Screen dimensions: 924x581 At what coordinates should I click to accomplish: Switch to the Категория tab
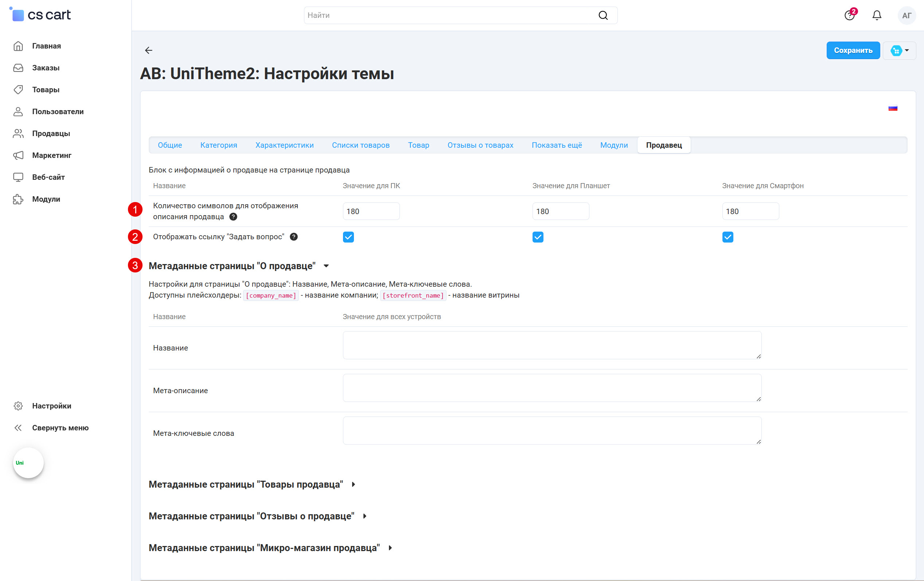coord(219,145)
